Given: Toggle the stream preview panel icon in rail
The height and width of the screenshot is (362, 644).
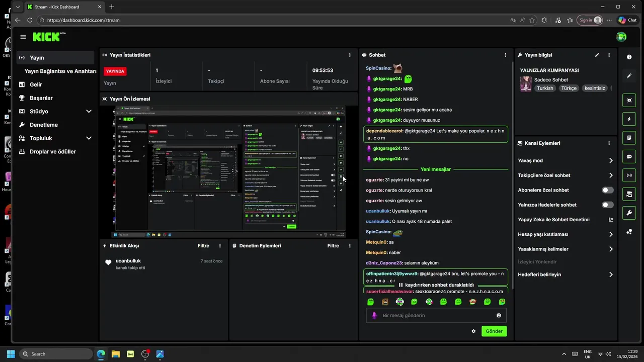Looking at the screenshot, I should coord(629,101).
